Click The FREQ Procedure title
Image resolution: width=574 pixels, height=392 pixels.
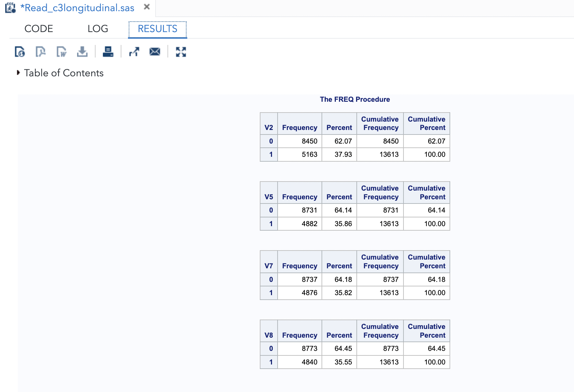(355, 99)
